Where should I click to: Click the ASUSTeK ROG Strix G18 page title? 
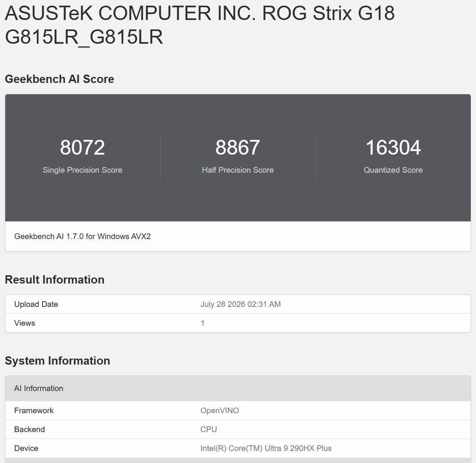[200, 25]
